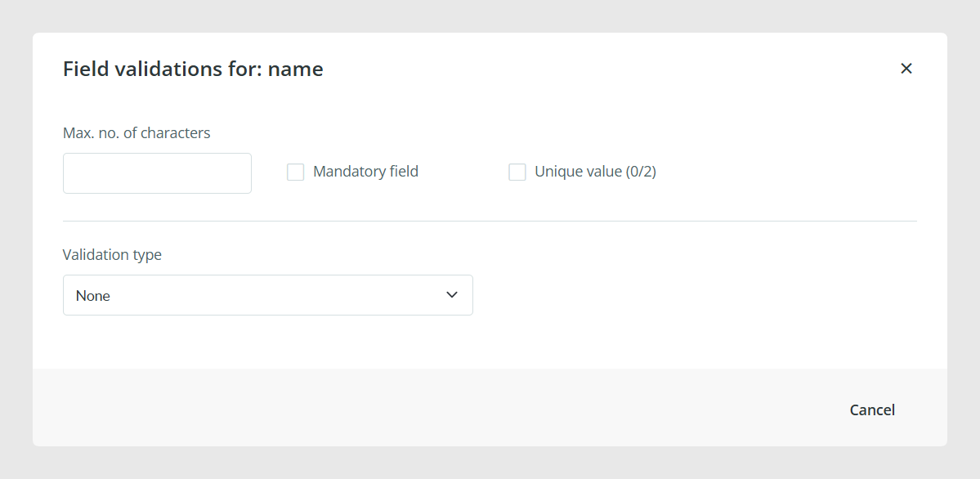This screenshot has width=980, height=479.
Task: Tick the Mandatory field checkbox
Action: coord(296,172)
